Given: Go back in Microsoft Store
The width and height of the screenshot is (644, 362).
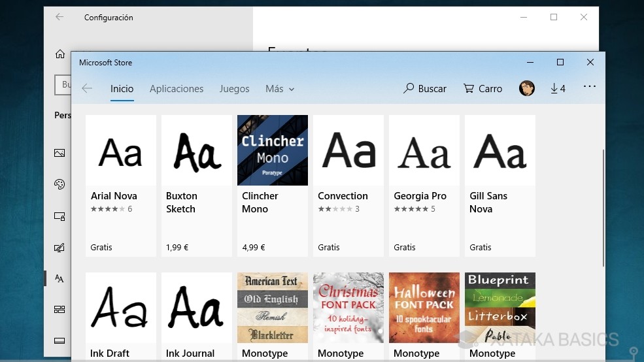Looking at the screenshot, I should point(87,88).
